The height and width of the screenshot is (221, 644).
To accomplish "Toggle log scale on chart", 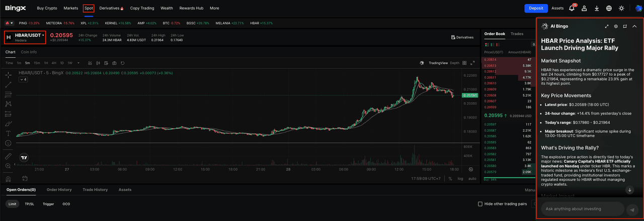I will tap(460, 178).
